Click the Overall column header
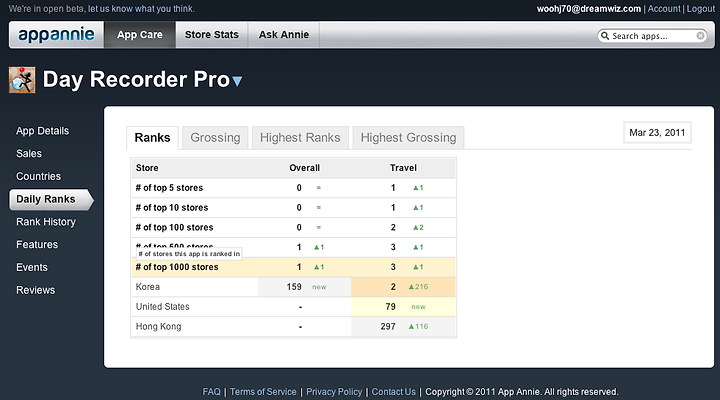The width and height of the screenshot is (720, 400). pyautogui.click(x=304, y=168)
